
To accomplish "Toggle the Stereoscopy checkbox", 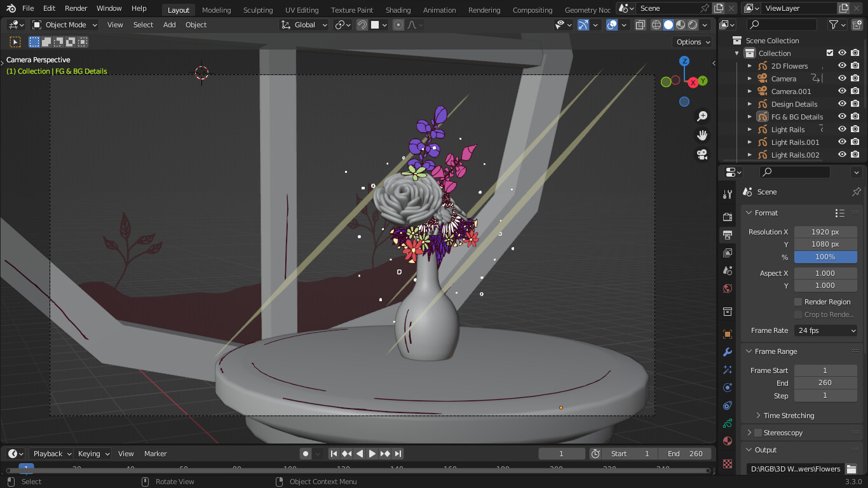I will pyautogui.click(x=757, y=433).
